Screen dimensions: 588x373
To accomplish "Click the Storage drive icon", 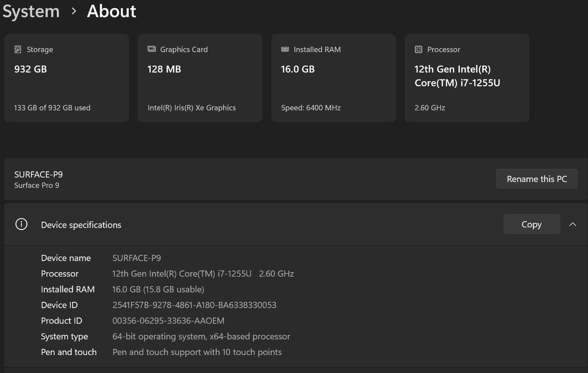I will pos(18,49).
